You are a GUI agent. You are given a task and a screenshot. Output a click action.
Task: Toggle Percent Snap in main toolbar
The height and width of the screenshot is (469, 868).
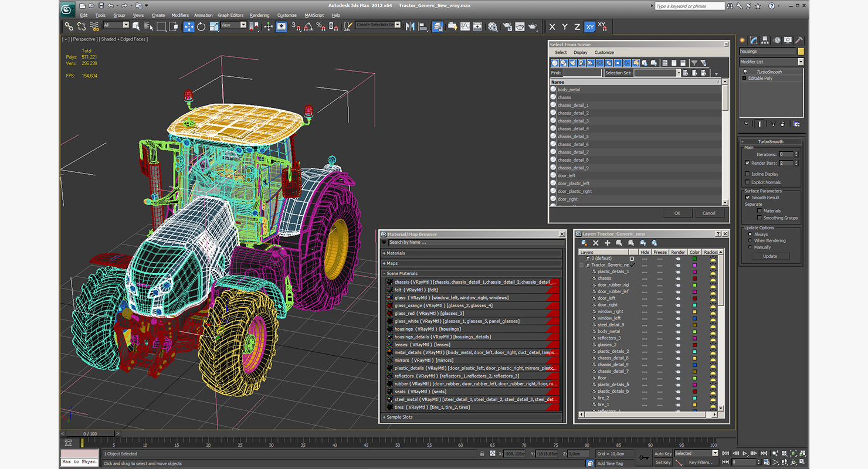click(321, 26)
